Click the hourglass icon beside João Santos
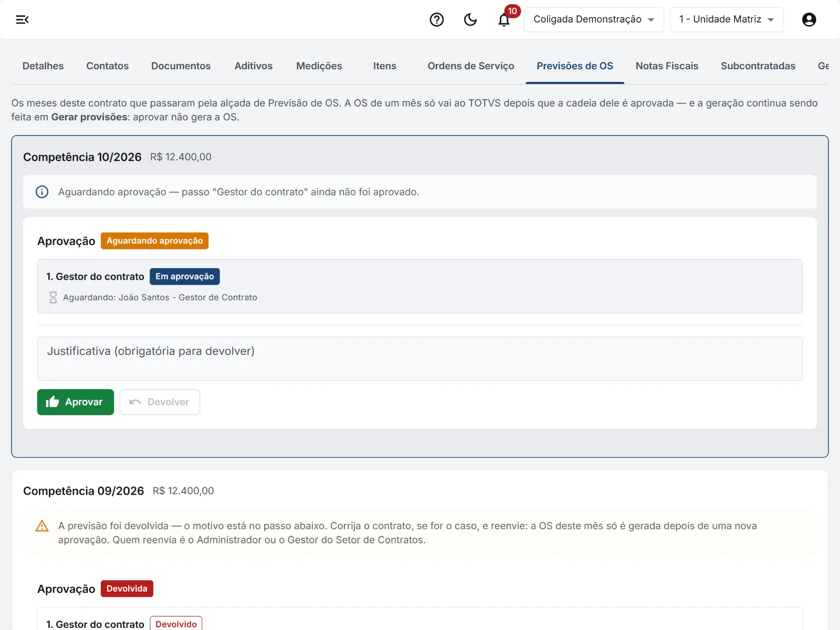 (x=53, y=298)
